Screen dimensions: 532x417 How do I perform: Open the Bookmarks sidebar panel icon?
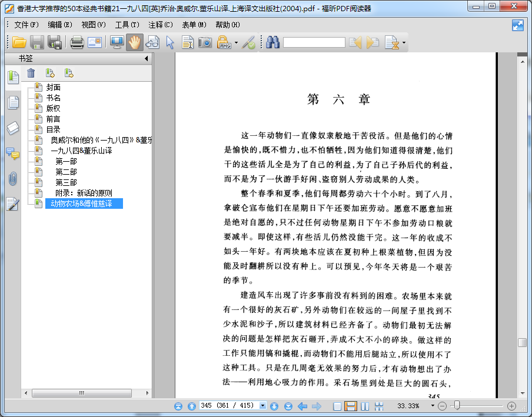tap(13, 78)
